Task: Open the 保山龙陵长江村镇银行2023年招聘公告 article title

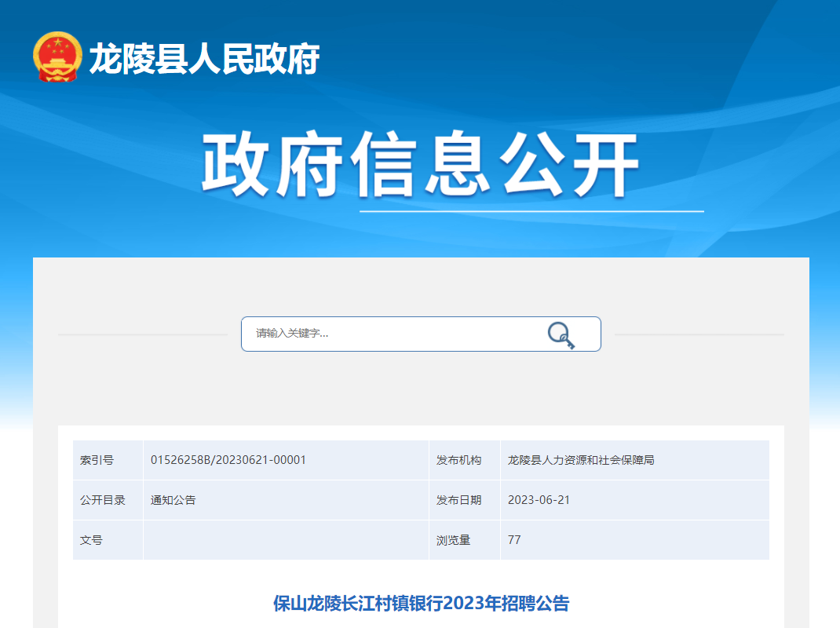Action: (x=421, y=603)
